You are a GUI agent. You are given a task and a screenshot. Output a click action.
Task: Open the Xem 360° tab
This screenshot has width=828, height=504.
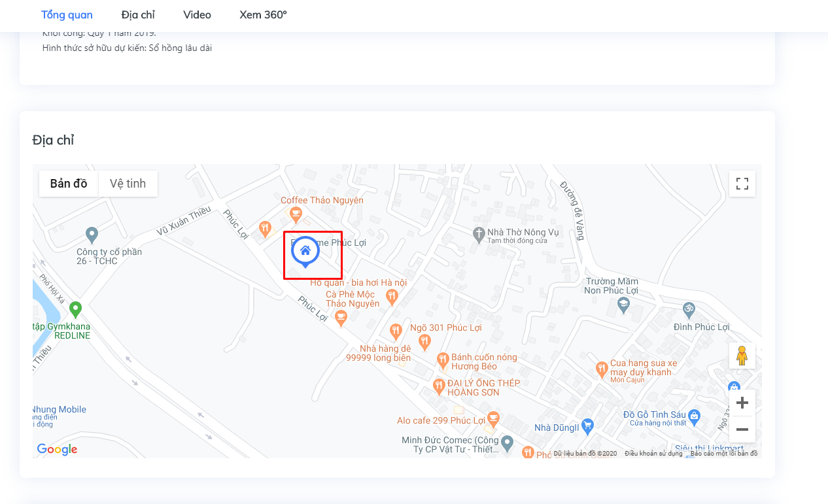263,14
